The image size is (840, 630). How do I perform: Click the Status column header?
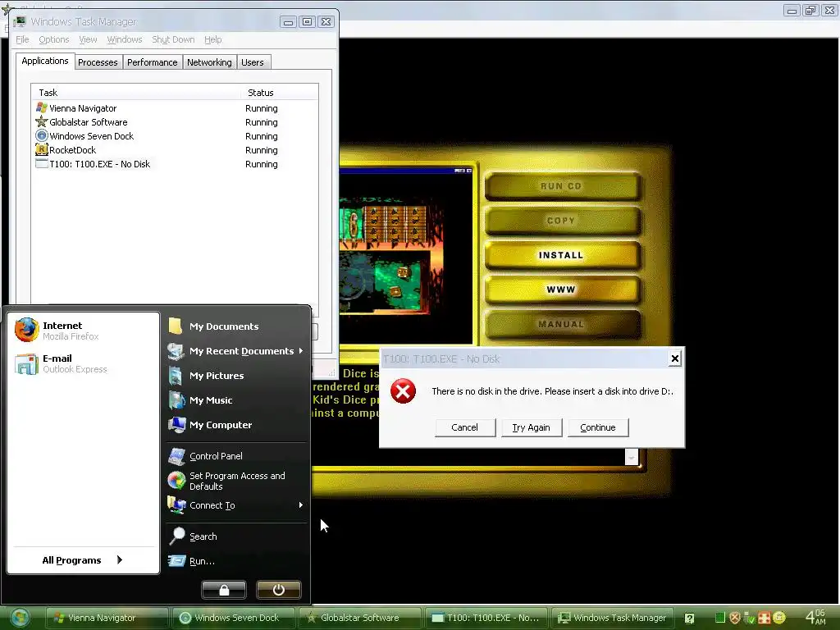(x=279, y=93)
